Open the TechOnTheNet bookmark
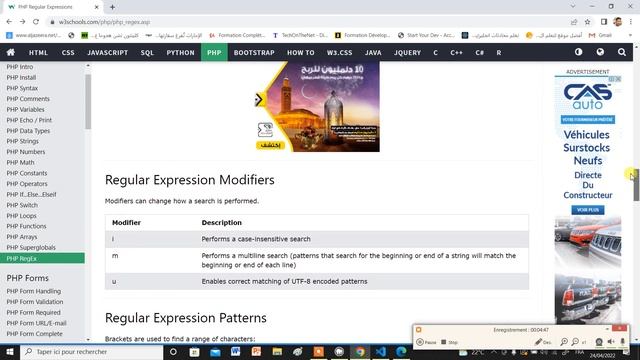Image resolution: width=640 pixels, height=360 pixels. [300, 36]
